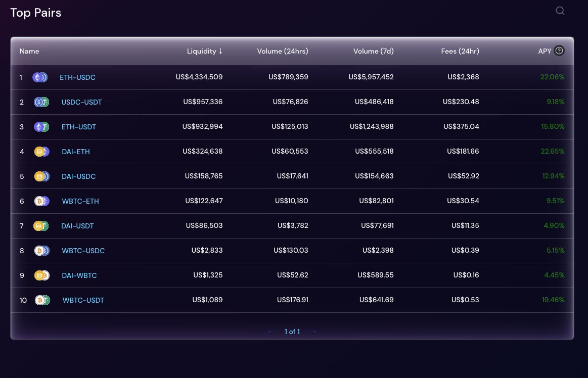Click the Name column header
This screenshot has width=588, height=378.
[x=29, y=51]
